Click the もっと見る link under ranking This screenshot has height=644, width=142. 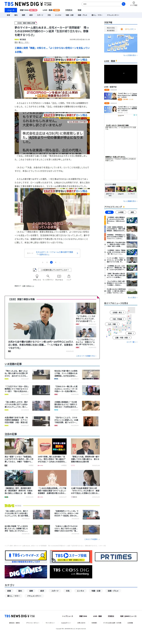[x=132, y=298]
